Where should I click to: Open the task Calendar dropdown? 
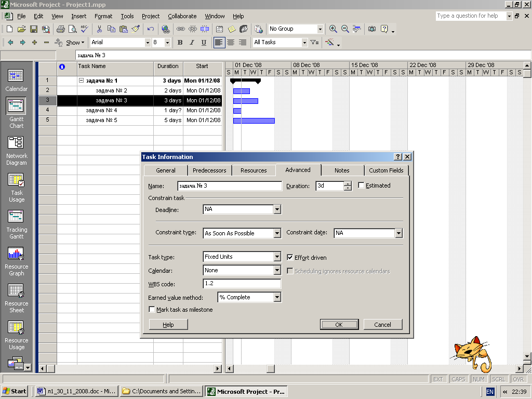(x=277, y=270)
